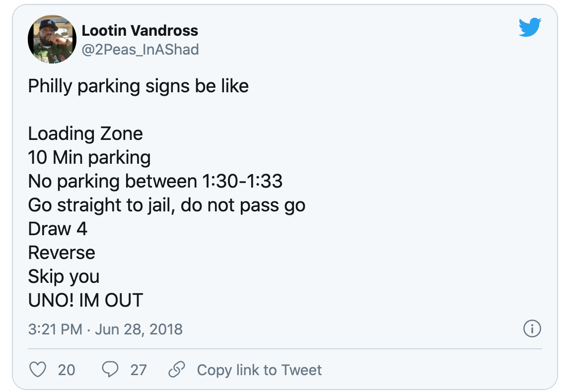Open Lootin Vandross's profile picture
567x392 pixels.
point(52,39)
